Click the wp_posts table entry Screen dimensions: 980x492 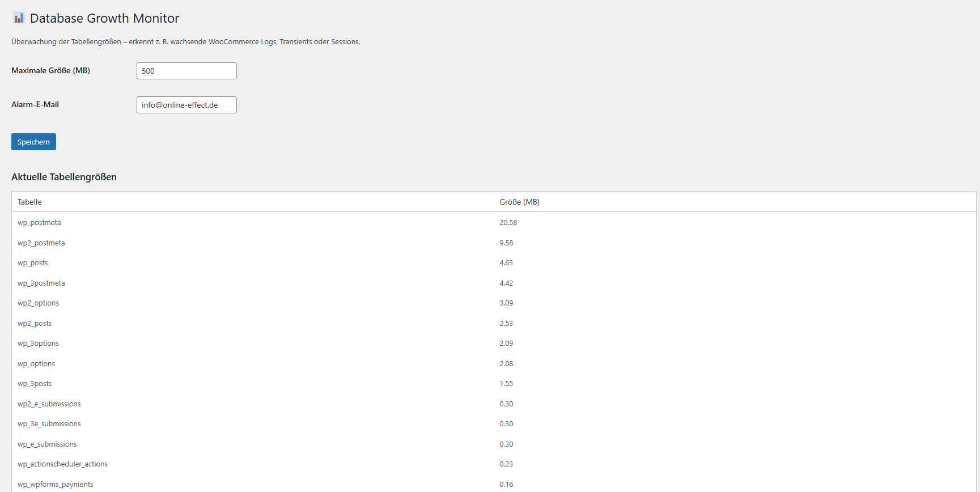click(32, 263)
